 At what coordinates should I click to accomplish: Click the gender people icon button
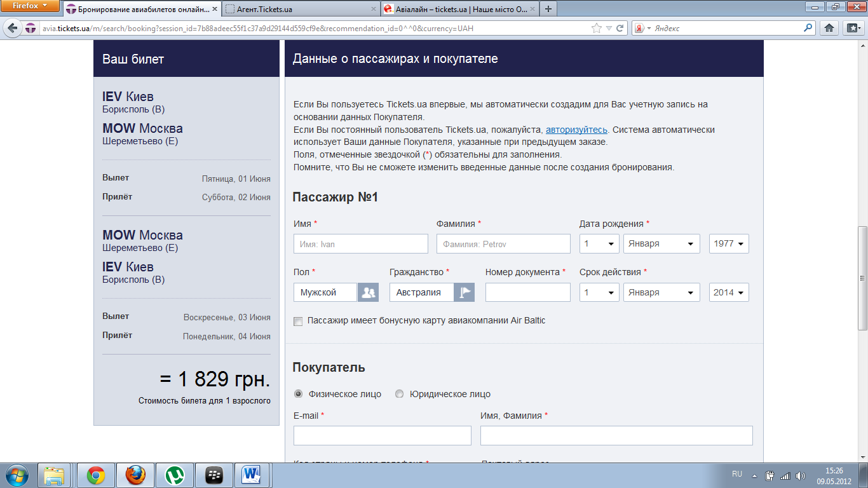point(369,292)
